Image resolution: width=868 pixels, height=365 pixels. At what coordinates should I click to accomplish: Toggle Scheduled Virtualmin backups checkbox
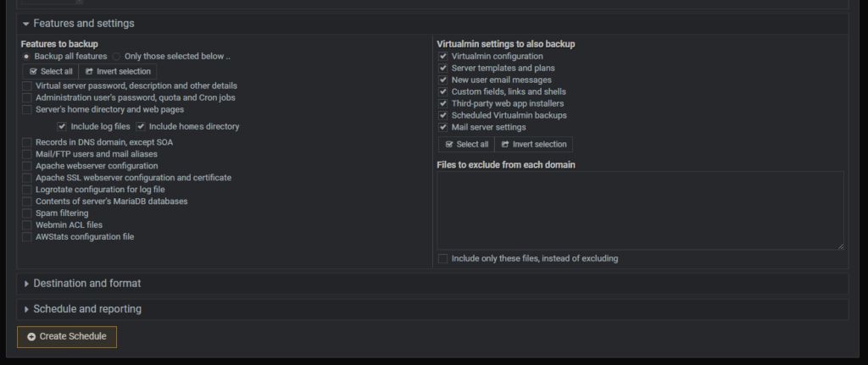(x=442, y=115)
